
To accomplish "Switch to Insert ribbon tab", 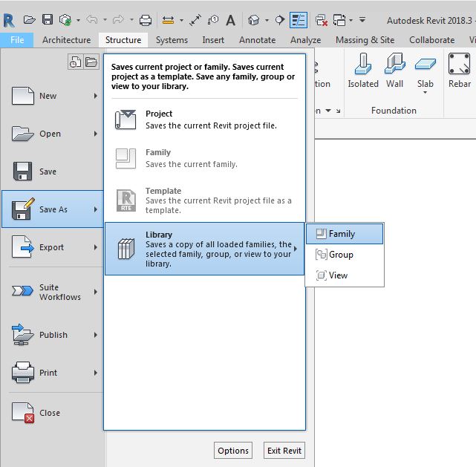I will pyautogui.click(x=213, y=40).
